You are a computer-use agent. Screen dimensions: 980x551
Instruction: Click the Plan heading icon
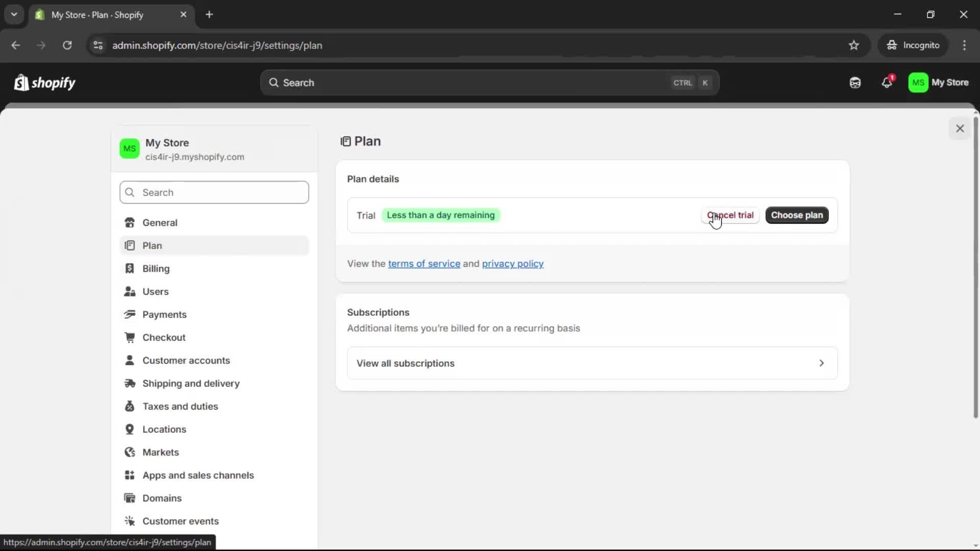[346, 141]
